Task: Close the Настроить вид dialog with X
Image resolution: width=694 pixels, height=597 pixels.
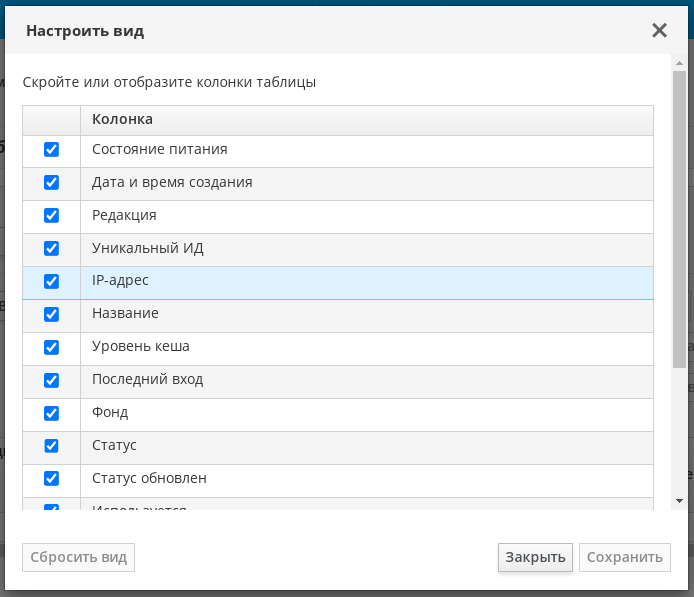Action: click(659, 30)
